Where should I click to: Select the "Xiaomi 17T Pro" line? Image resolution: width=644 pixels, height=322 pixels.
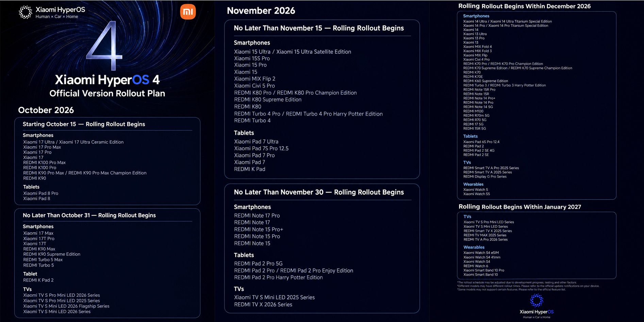pyautogui.click(x=39, y=239)
